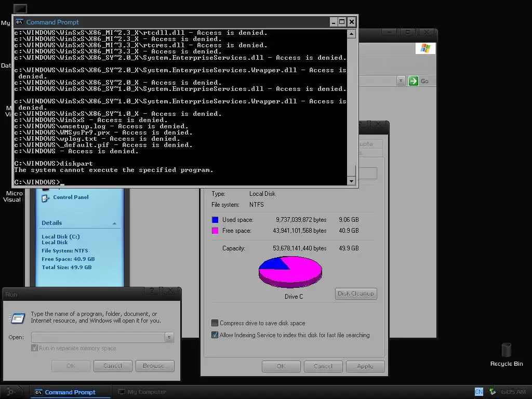Toggle Run in separate memory space checkbox

[34, 348]
